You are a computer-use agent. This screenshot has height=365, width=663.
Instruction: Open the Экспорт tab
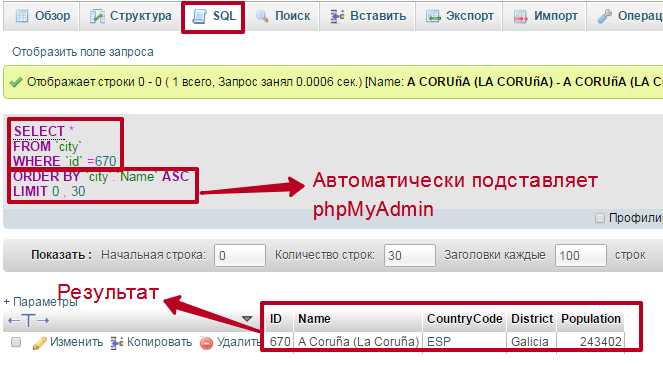[x=459, y=16]
